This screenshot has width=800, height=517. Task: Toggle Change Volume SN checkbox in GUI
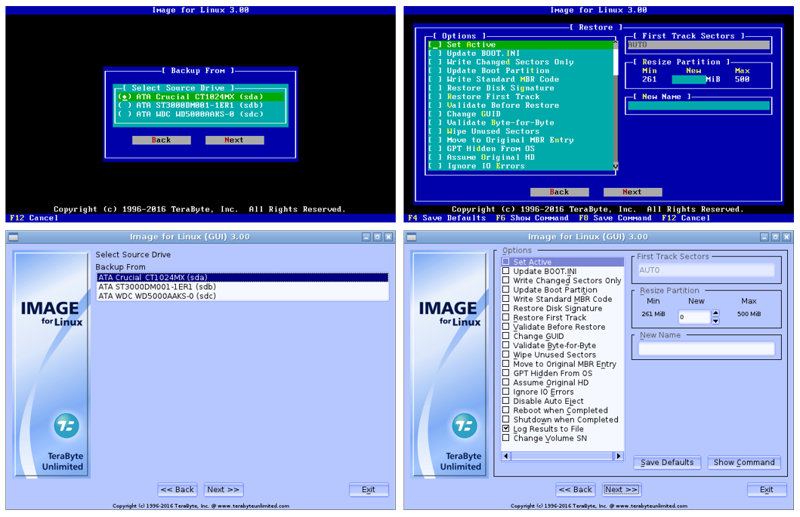[506, 437]
